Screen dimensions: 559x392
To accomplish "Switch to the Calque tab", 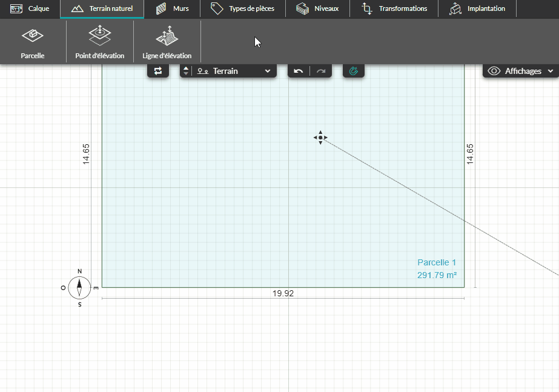I will 30,8.
